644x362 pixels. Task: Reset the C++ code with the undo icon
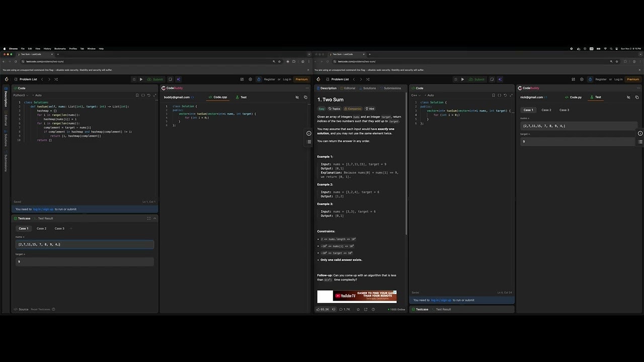tap(505, 95)
